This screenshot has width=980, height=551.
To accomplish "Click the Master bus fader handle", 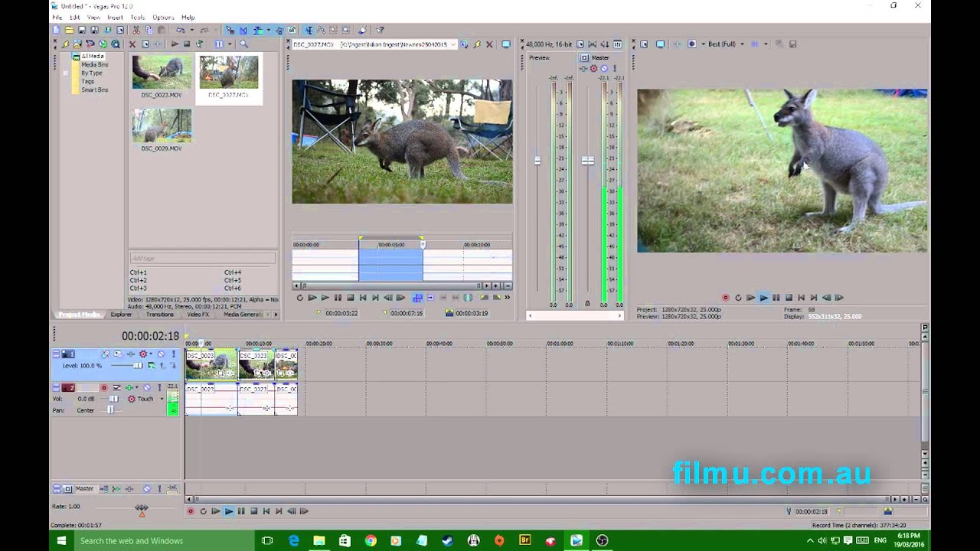I will pyautogui.click(x=588, y=161).
